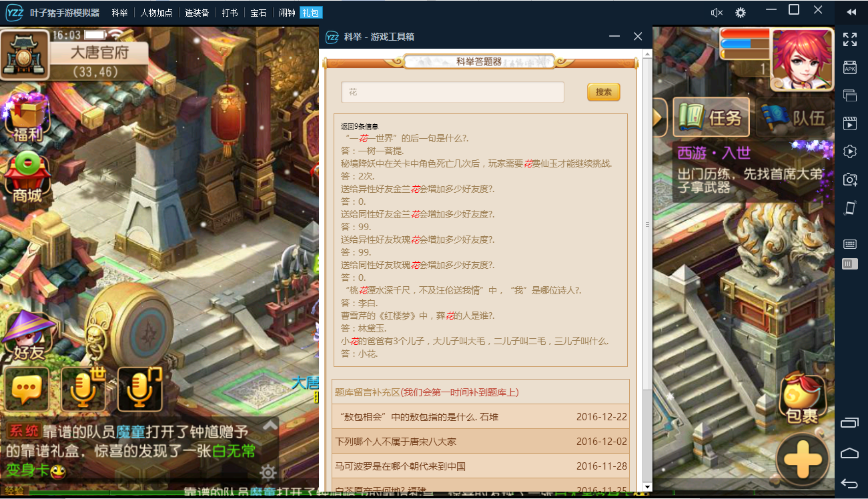The width and height of the screenshot is (868, 499).
Task: Mute the emulator sound
Action: coord(717,13)
